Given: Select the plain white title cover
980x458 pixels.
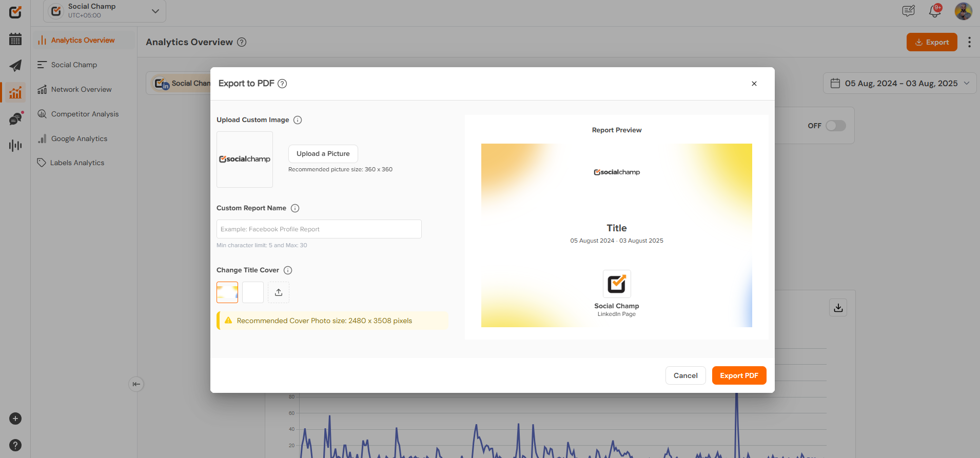Looking at the screenshot, I should [x=253, y=292].
